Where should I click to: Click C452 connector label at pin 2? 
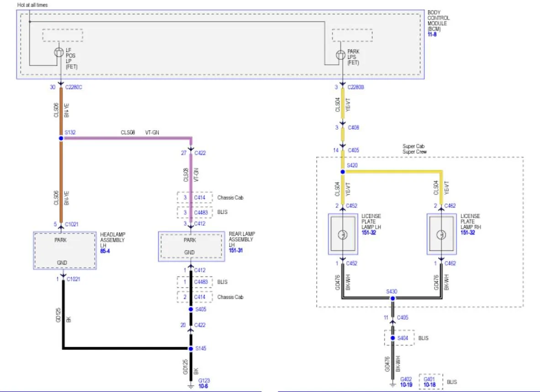pos(352,206)
